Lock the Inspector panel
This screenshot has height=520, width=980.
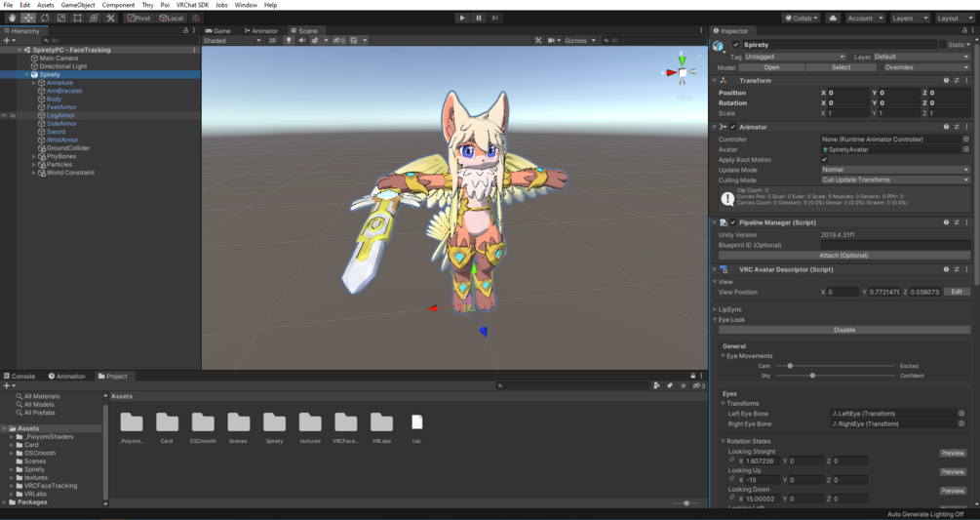[x=963, y=30]
